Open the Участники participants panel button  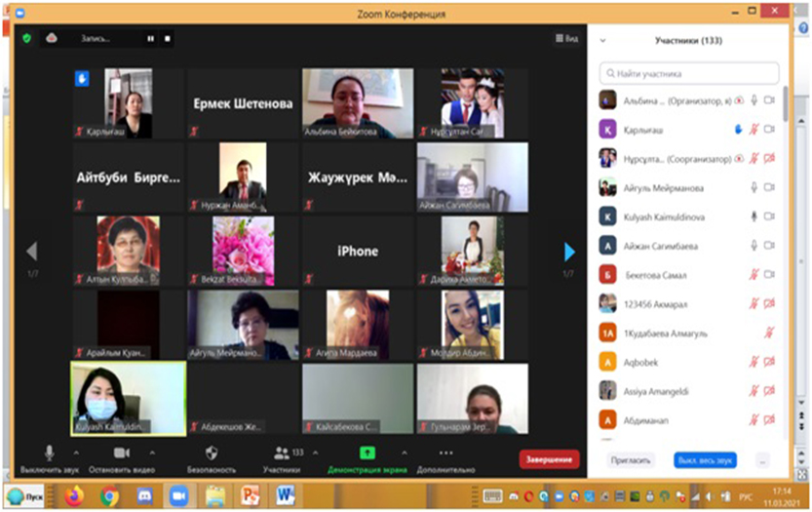click(281, 458)
